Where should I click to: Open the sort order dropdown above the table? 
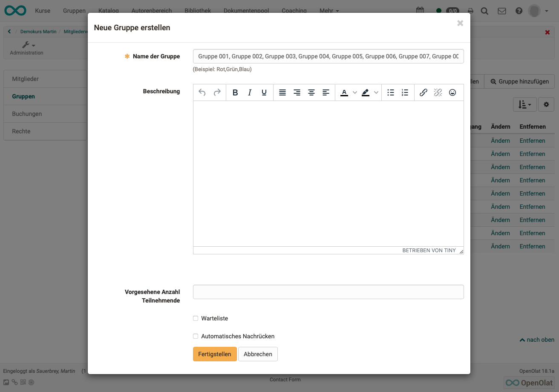(524, 104)
